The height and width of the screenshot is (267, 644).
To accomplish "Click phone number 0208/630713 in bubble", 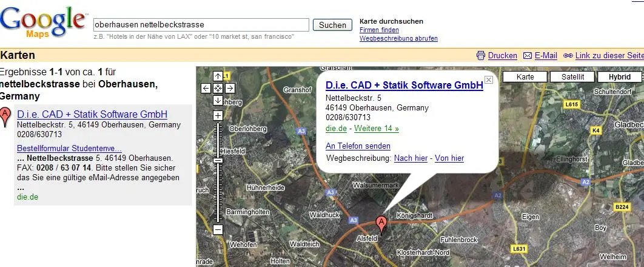I will pos(348,118).
